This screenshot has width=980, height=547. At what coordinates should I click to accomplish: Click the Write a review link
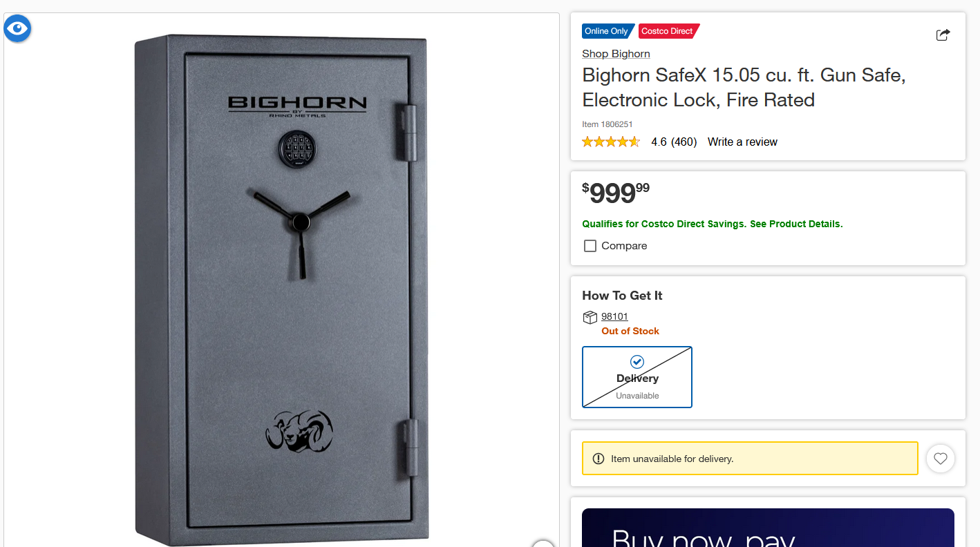coord(742,142)
